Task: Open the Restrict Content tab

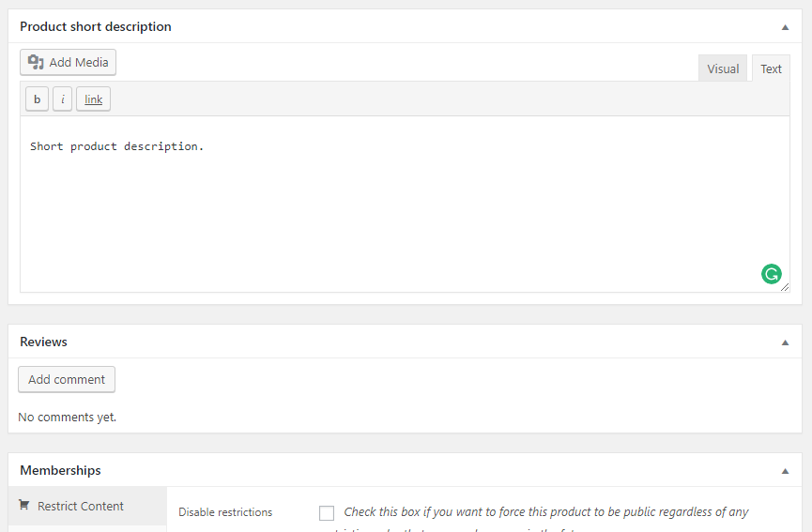Action: point(87,506)
